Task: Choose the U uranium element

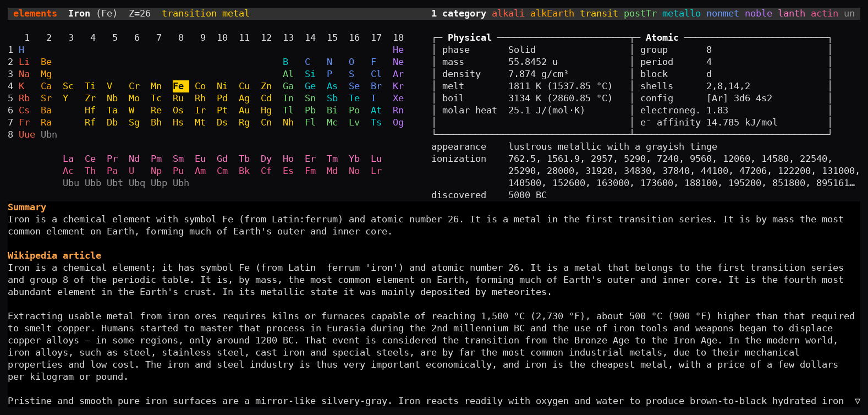Action: (x=131, y=171)
